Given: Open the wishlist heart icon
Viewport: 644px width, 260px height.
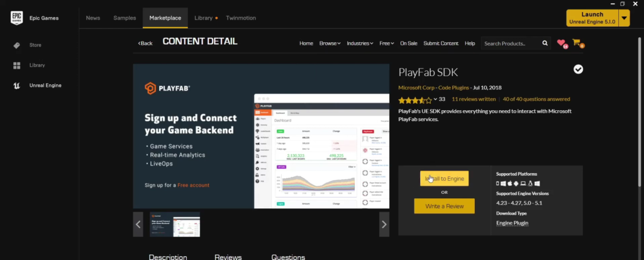Looking at the screenshot, I should [x=561, y=43].
